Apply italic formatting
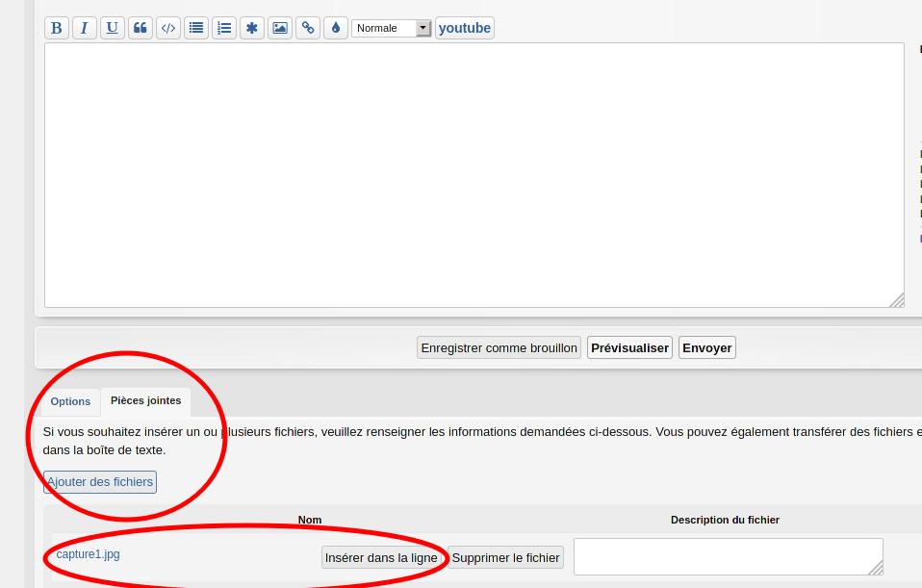922x588 pixels. click(x=85, y=28)
